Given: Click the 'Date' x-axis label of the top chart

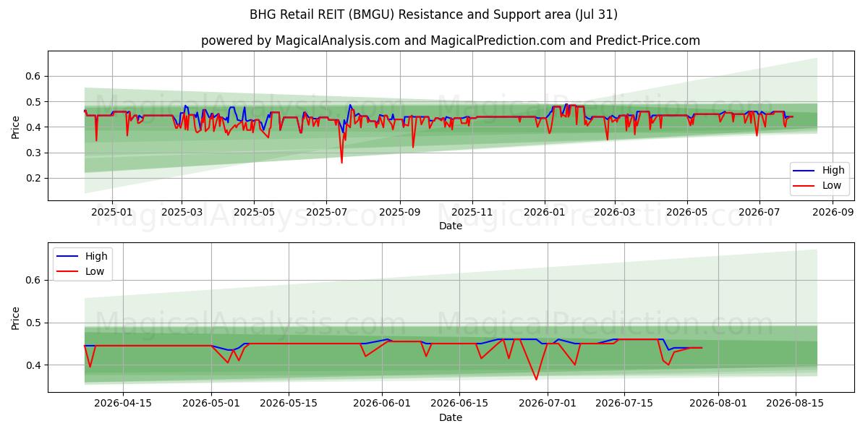Looking at the screenshot, I should coord(451,226).
